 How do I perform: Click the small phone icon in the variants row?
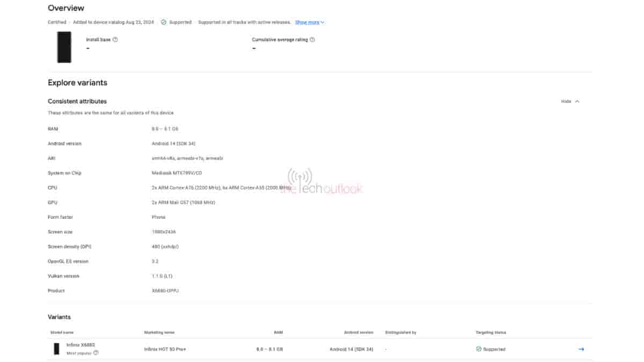pos(56,349)
